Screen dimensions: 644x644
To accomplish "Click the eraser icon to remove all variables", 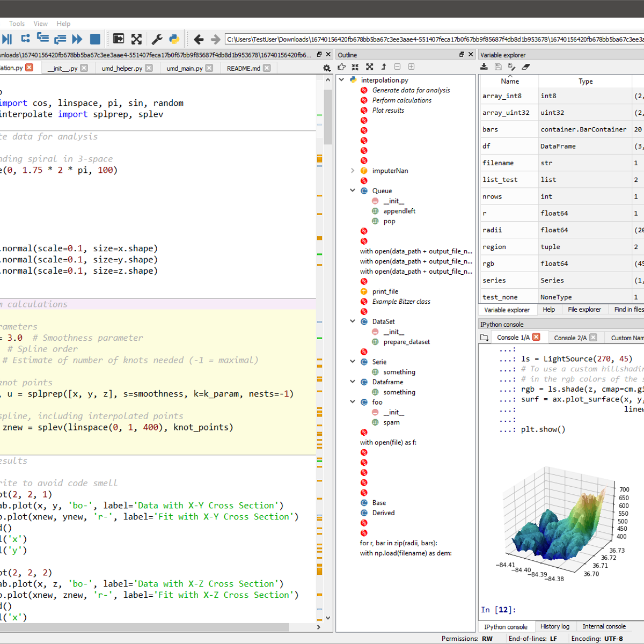I will coord(526,67).
